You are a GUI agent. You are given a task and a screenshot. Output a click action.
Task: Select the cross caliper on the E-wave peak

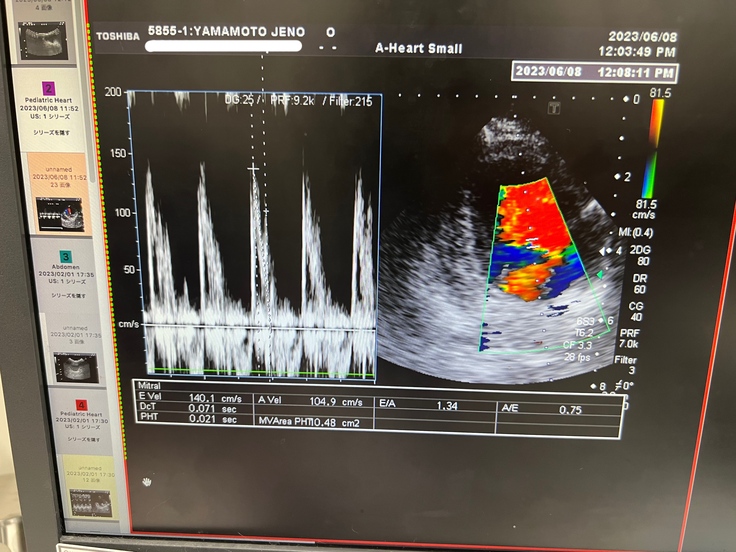click(x=254, y=170)
